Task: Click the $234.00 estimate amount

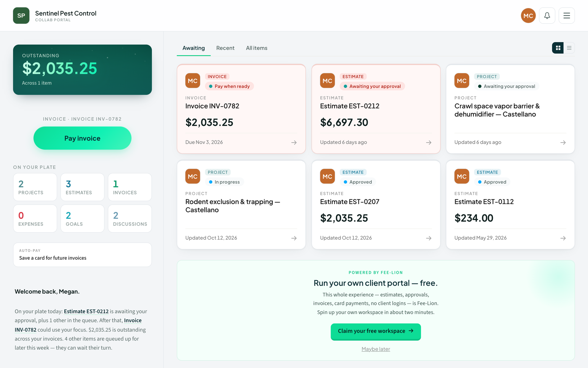Action: [474, 218]
